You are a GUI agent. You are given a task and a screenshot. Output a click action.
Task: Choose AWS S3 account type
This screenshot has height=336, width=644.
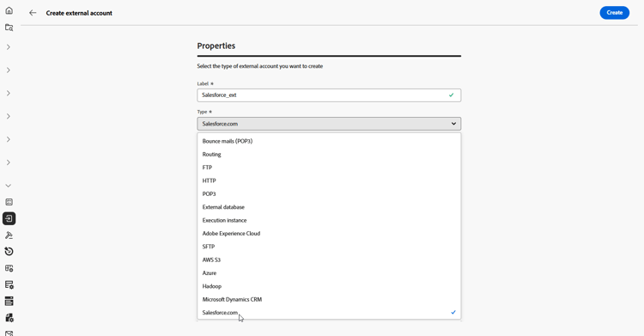pyautogui.click(x=329, y=260)
